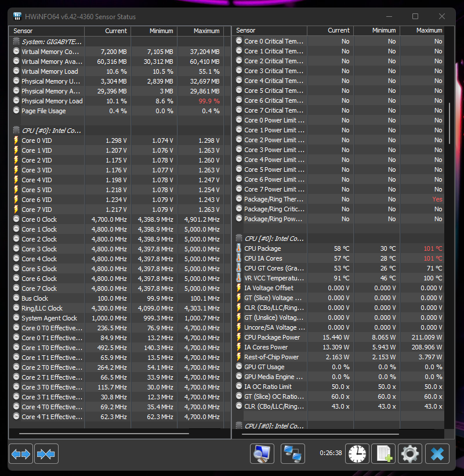Click the 211.009 W maximum value
Screen dimensions: 464x476
427,337
